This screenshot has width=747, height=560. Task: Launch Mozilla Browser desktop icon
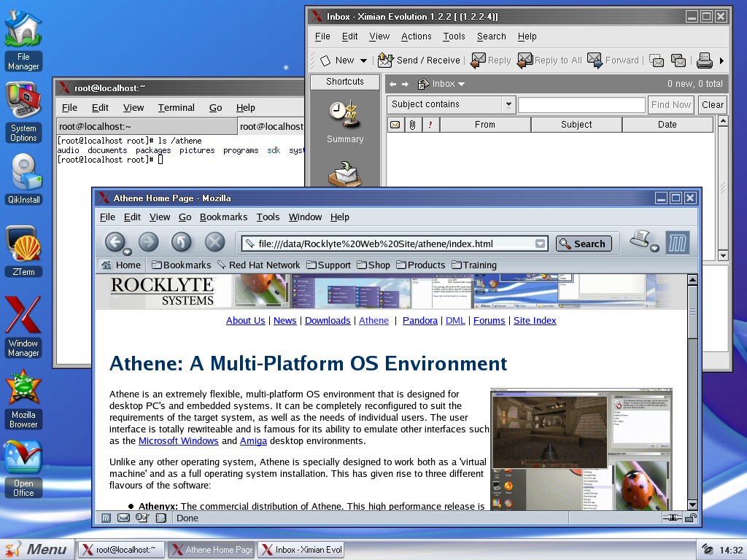[x=23, y=399]
